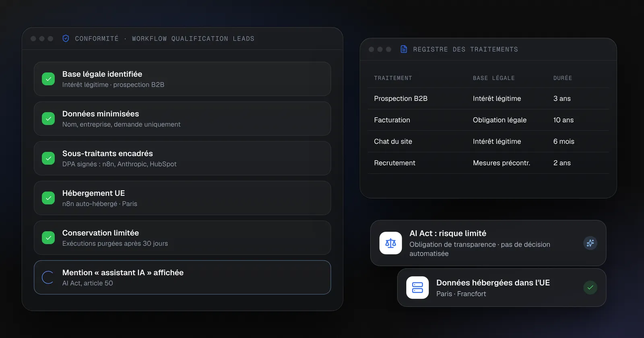Toggle the Base légale identifiée checkbox
Image resolution: width=644 pixels, height=338 pixels.
(x=48, y=79)
